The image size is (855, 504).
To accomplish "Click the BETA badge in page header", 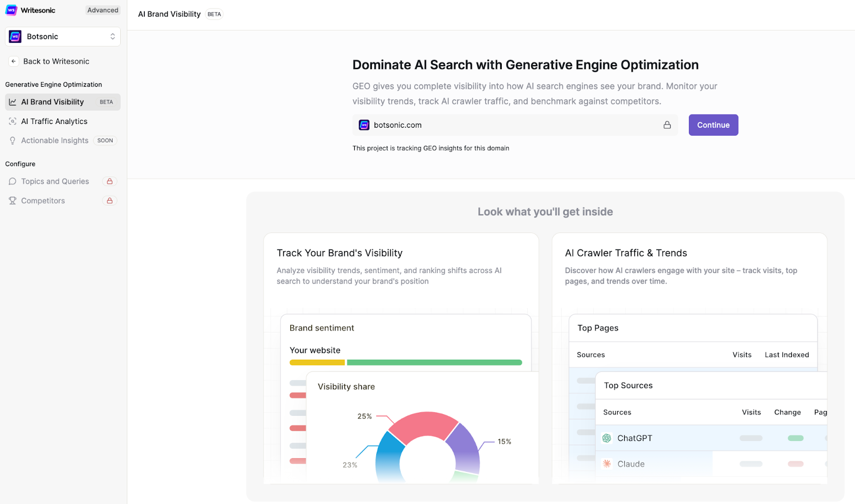I will coord(214,14).
